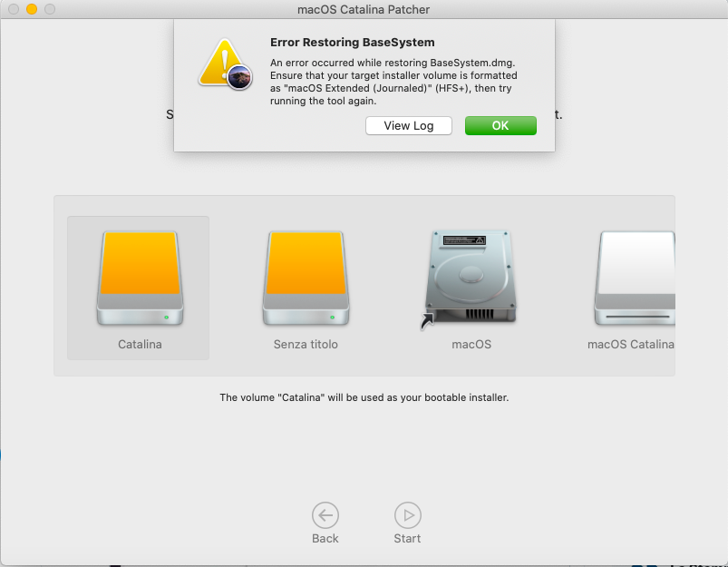This screenshot has width=728, height=567.
Task: Minimize the Patcher window with yellow button
Action: pyautogui.click(x=32, y=9)
